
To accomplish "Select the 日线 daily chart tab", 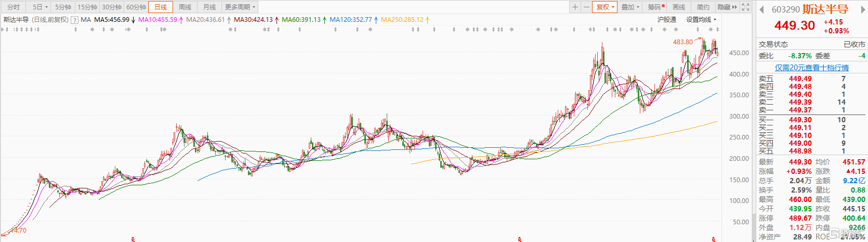I will click(x=161, y=7).
